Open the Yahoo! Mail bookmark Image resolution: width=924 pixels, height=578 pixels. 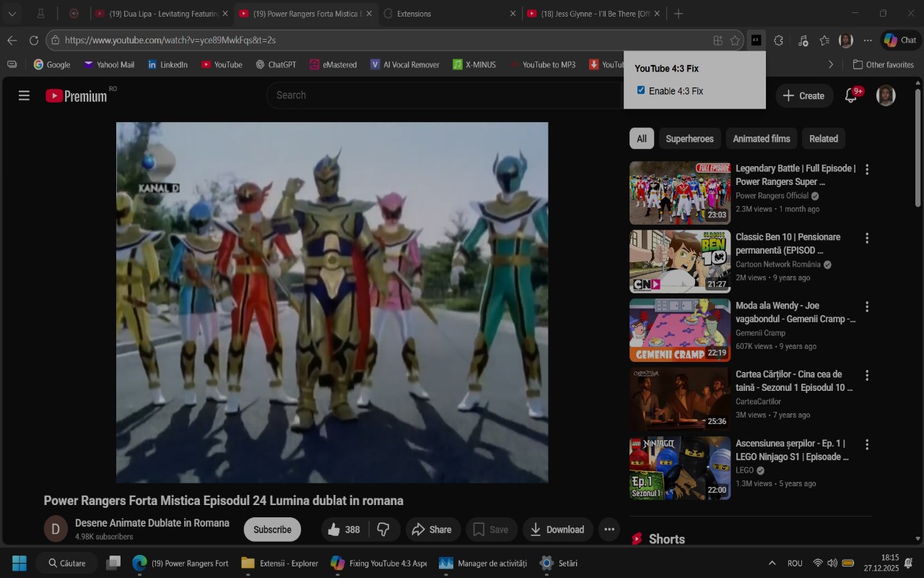pyautogui.click(x=109, y=64)
